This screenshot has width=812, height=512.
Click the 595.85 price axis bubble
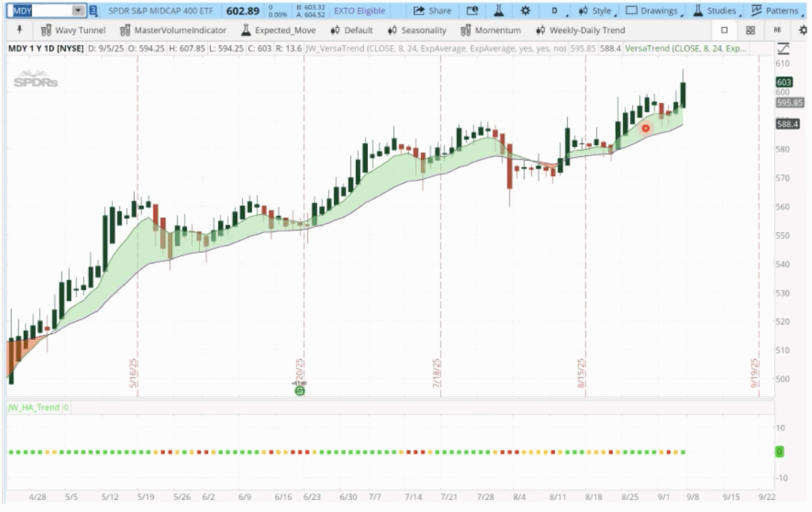pos(790,103)
